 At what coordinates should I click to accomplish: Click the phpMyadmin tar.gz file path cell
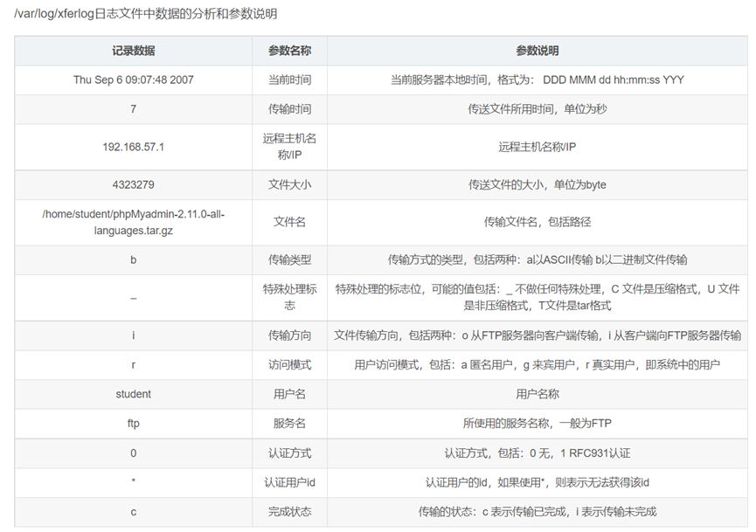tap(133, 222)
